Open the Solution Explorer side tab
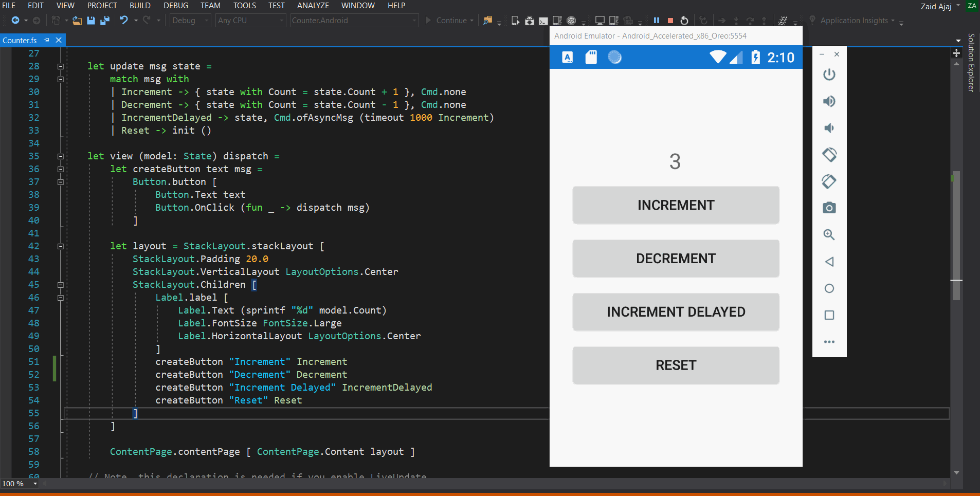 click(971, 62)
